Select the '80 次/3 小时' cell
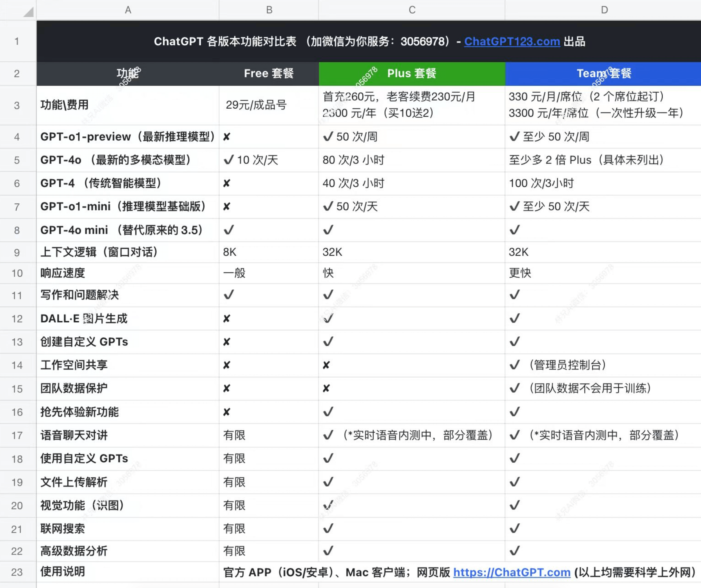Screen dimensions: 701x588 point(412,160)
